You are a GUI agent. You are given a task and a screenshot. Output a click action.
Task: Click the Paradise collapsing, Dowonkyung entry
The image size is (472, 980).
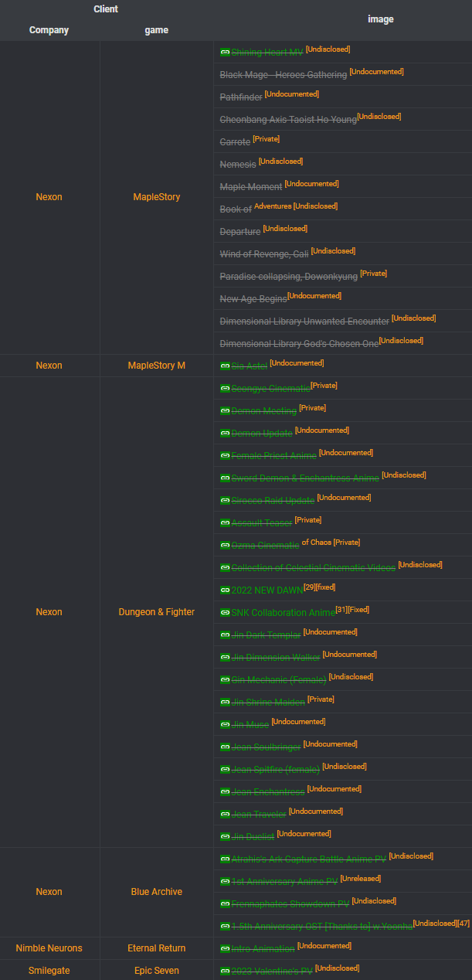point(289,277)
